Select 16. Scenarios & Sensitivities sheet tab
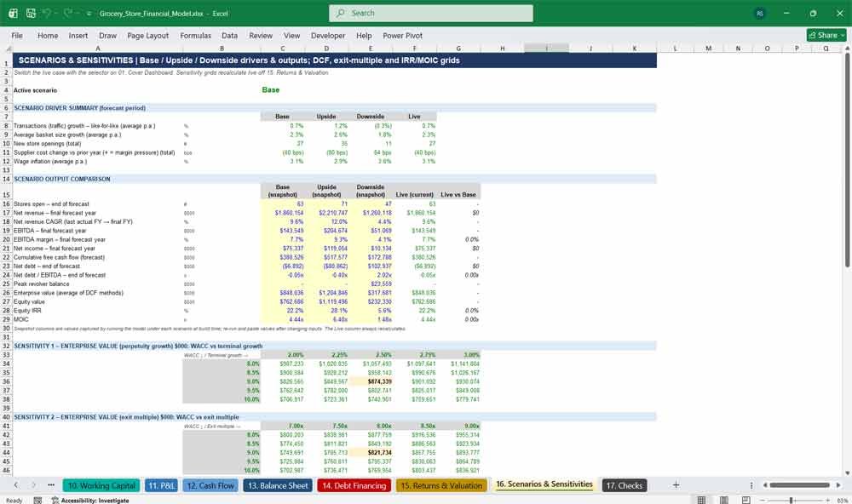Image resolution: width=852 pixels, height=504 pixels. pos(544,484)
